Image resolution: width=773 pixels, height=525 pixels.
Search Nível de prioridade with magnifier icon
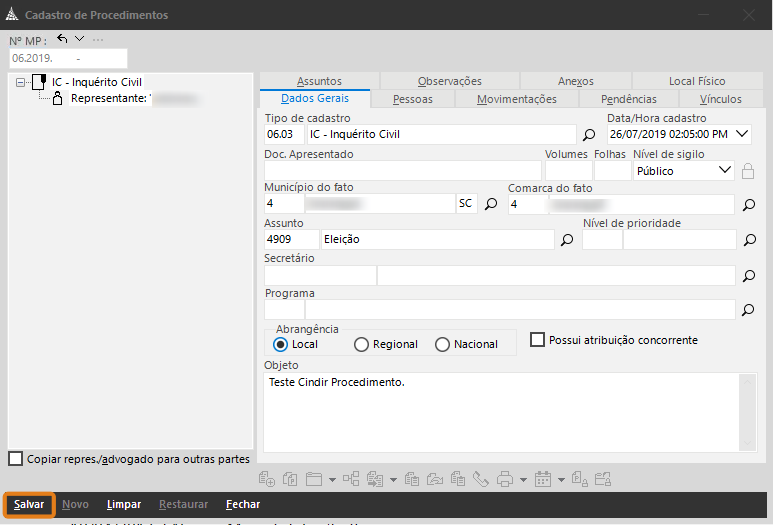click(750, 240)
